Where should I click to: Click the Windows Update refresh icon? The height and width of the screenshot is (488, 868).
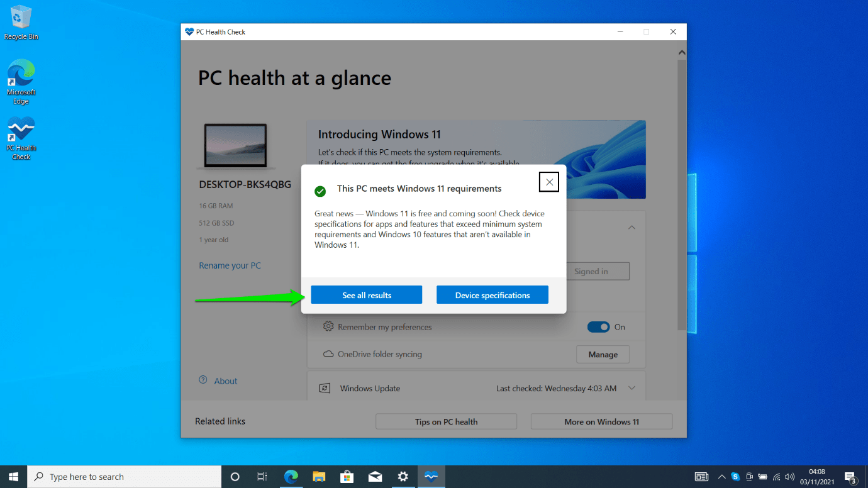[325, 388]
